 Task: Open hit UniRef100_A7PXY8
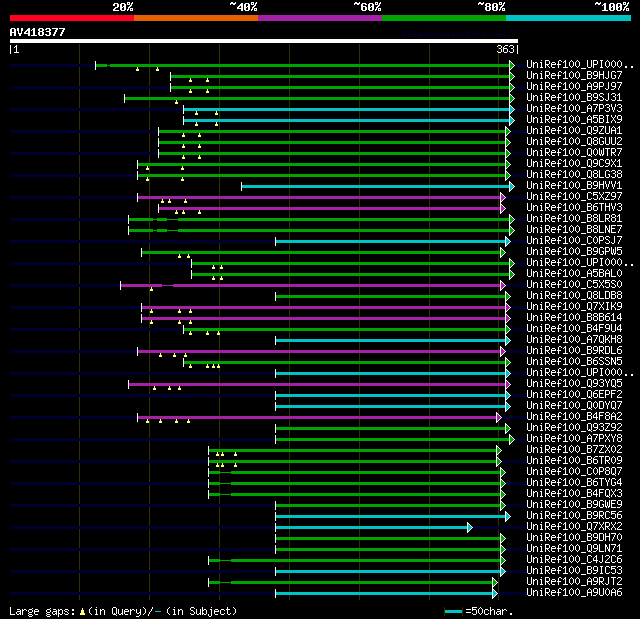(x=574, y=439)
